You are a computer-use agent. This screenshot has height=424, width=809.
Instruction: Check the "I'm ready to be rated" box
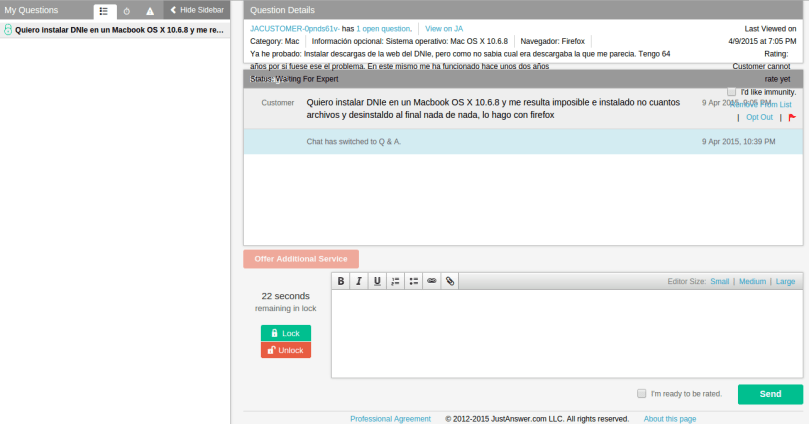coord(641,394)
